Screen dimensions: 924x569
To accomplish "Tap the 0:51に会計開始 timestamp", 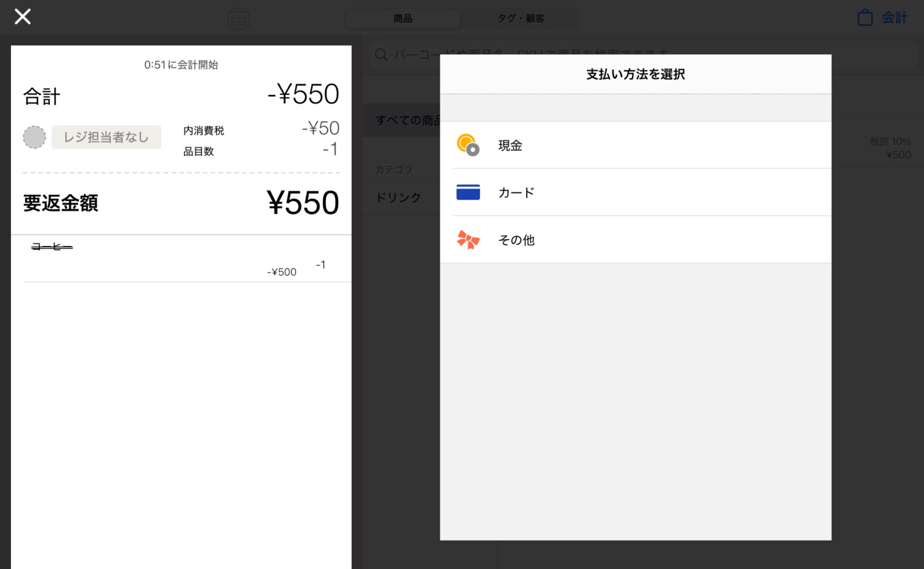I will [181, 65].
